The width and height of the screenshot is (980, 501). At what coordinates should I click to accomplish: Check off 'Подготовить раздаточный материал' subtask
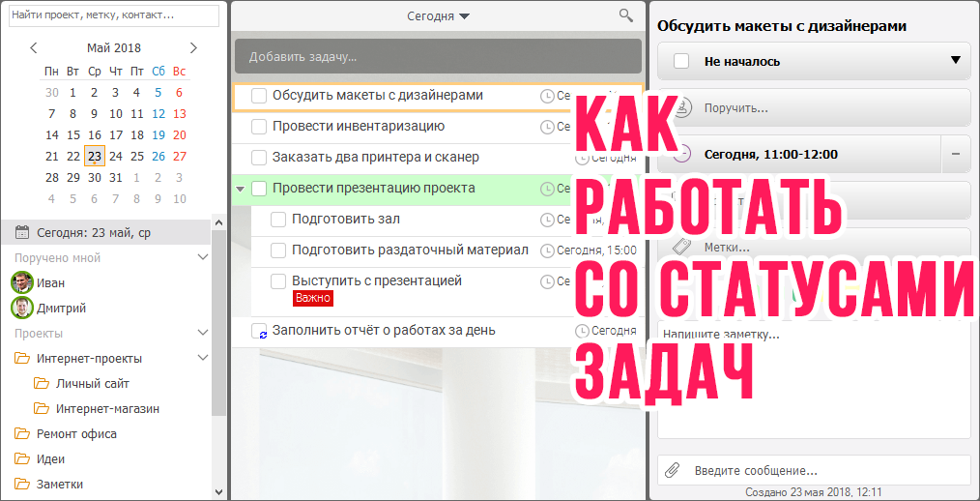coord(278,250)
